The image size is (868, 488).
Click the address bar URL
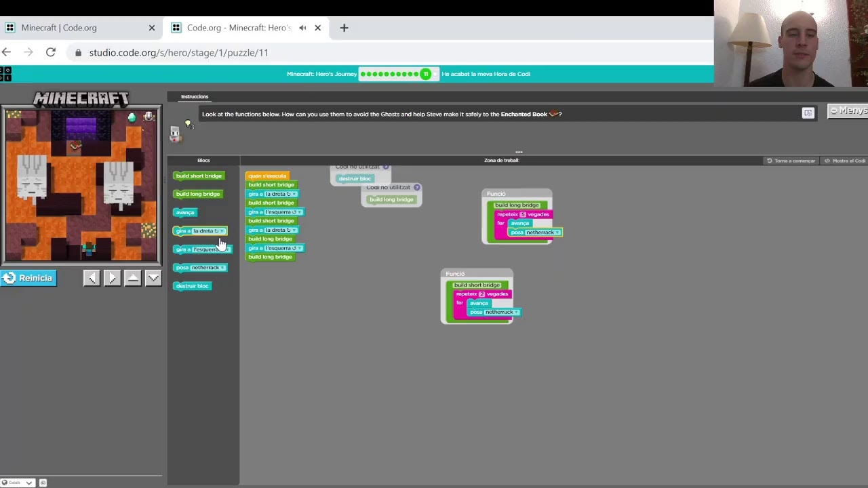[179, 52]
